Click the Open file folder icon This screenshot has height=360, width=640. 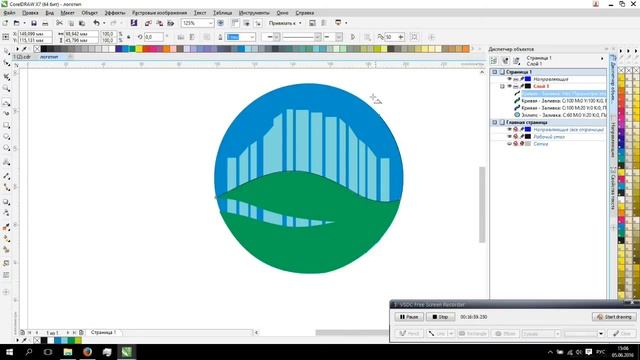coord(16,23)
